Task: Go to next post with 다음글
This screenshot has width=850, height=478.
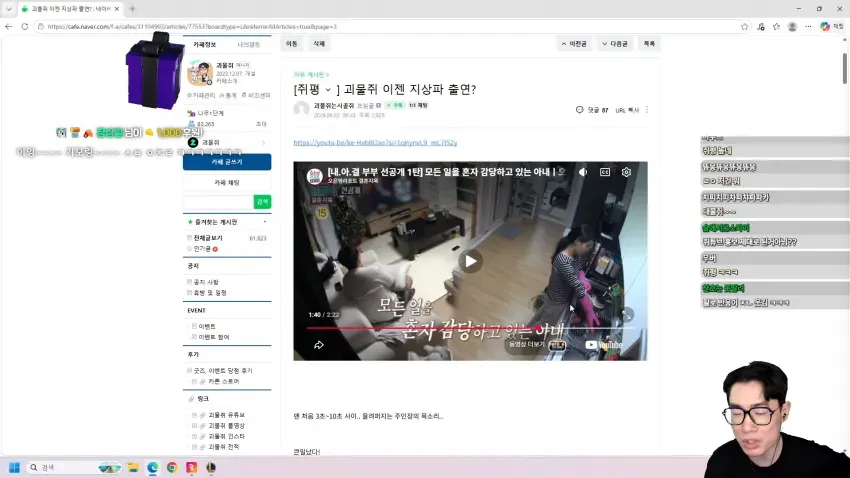Action: pyautogui.click(x=615, y=44)
